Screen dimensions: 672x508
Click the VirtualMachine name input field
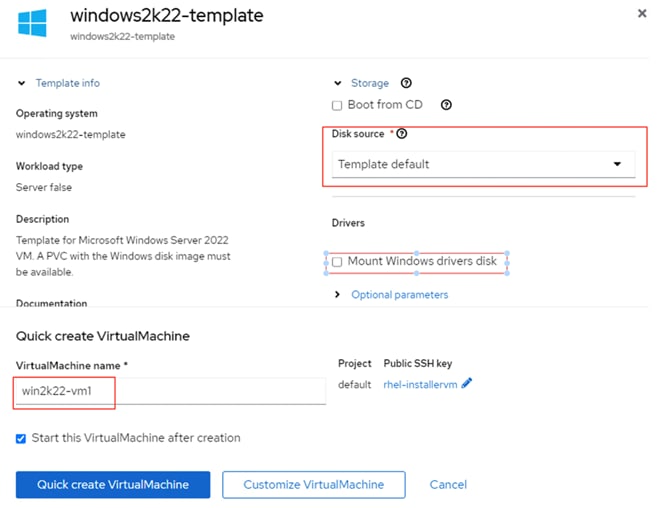pos(170,391)
